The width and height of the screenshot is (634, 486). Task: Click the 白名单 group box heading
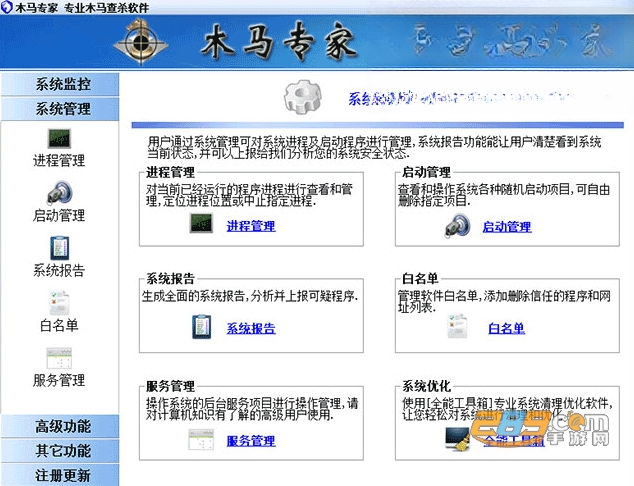[x=420, y=279]
